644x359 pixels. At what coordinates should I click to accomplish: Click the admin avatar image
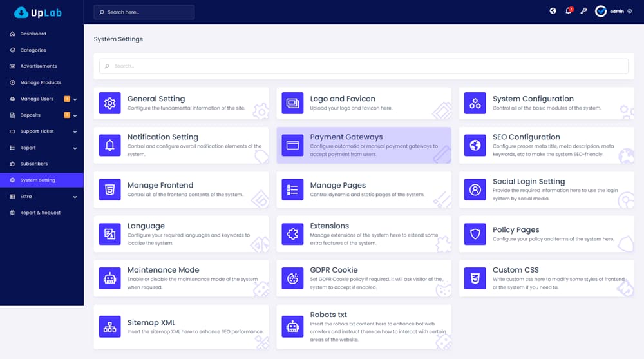click(600, 11)
